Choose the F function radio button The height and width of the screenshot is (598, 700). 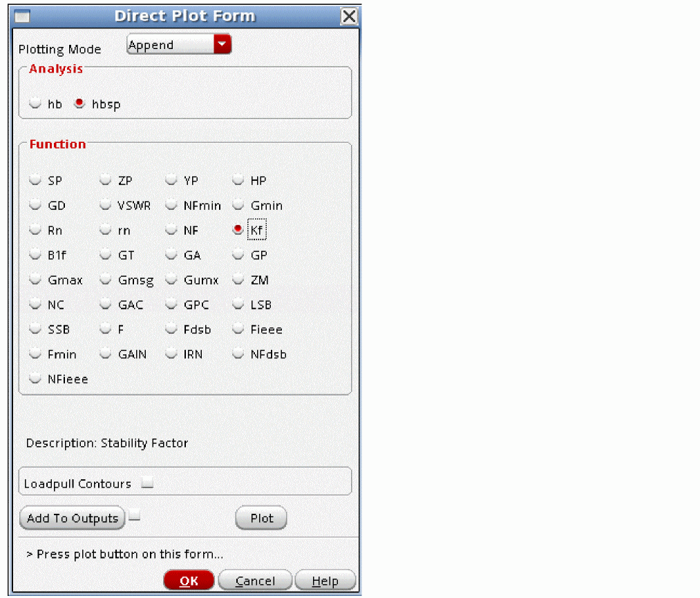coord(105,329)
